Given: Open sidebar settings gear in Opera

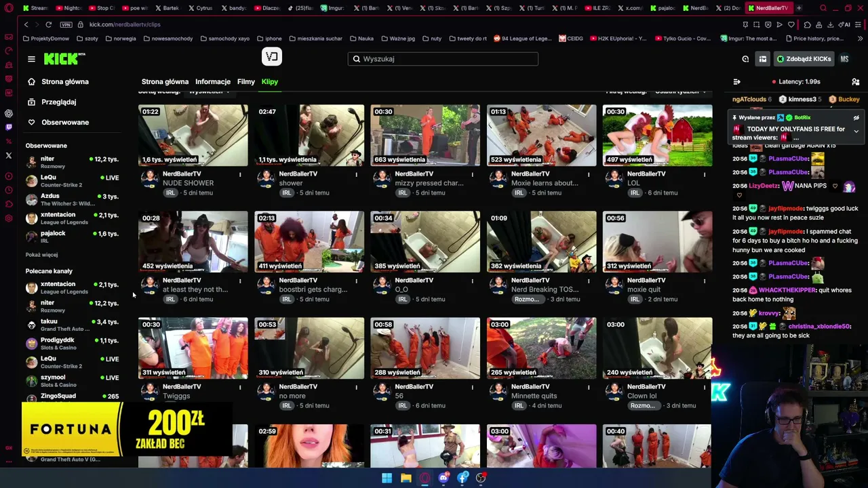Looking at the screenshot, I should 9,218.
